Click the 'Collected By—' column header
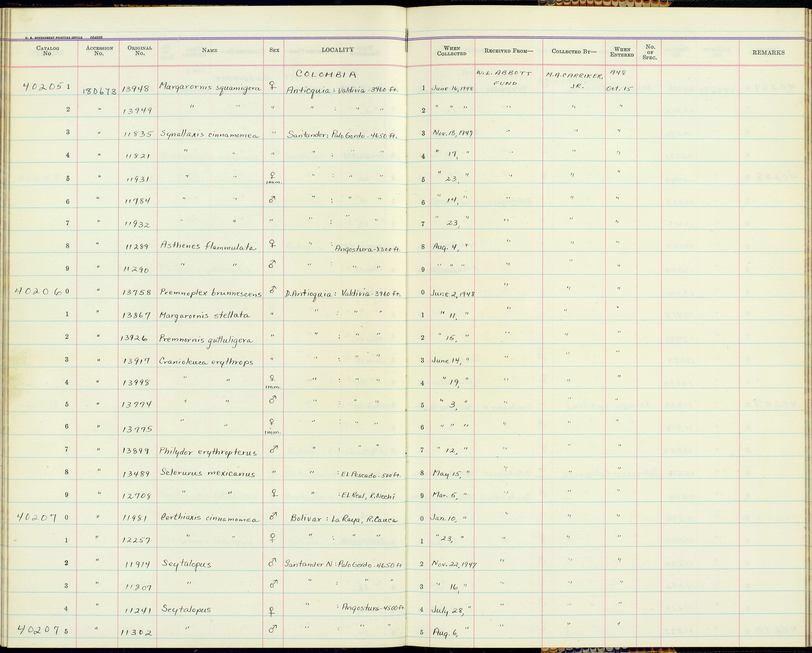This screenshot has width=812, height=653. (574, 51)
